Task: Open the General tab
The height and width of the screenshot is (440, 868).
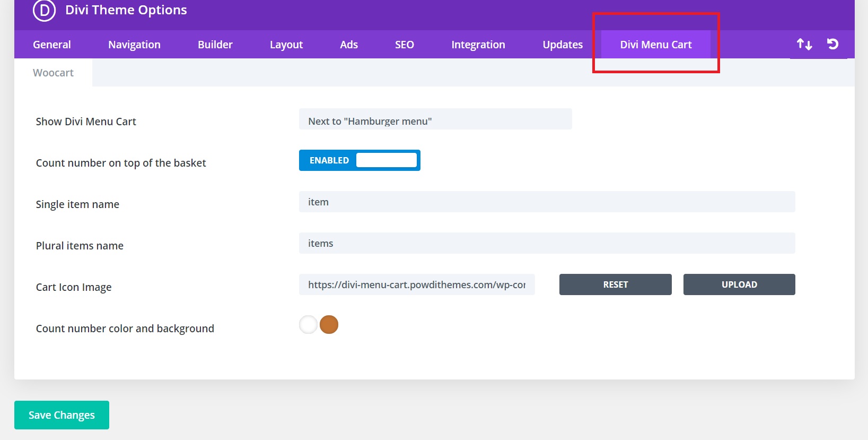Action: (52, 45)
